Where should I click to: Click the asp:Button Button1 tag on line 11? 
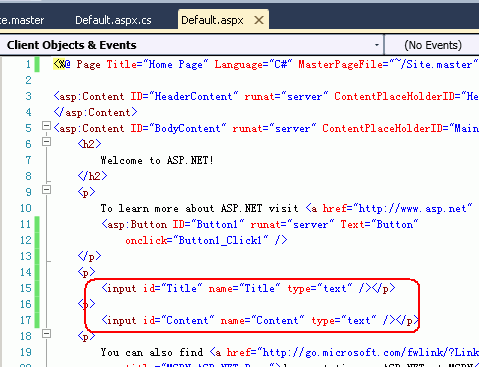click(260, 224)
